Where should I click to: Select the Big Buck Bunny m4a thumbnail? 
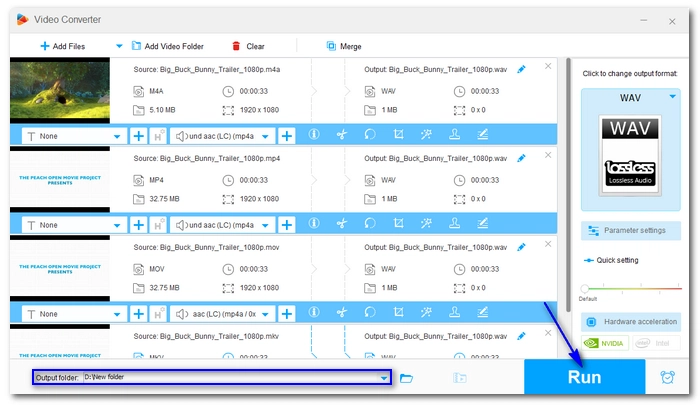(x=60, y=90)
